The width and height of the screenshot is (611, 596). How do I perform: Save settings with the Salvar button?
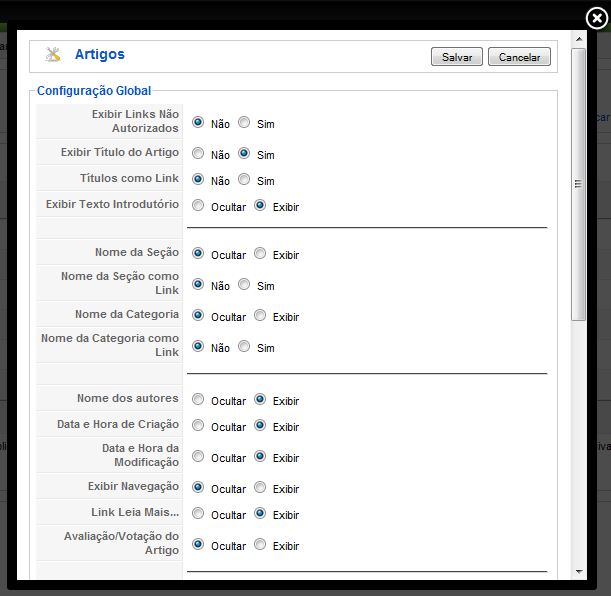456,57
